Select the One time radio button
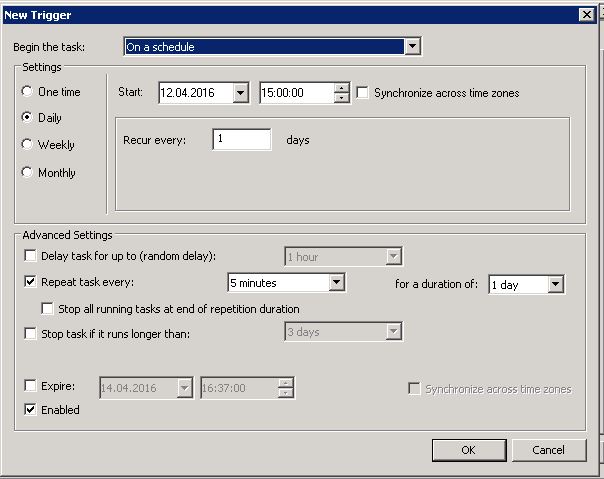The height and width of the screenshot is (479, 604). pos(27,92)
